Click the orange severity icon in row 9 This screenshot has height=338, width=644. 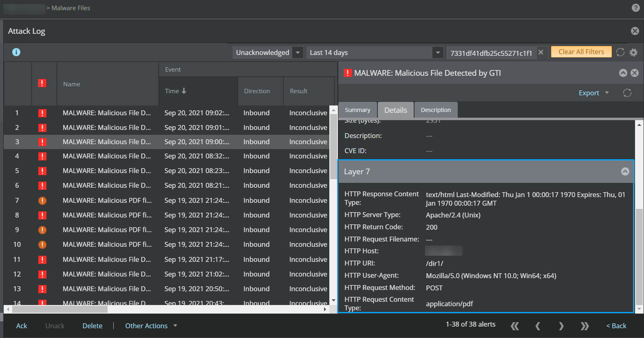pos(42,230)
